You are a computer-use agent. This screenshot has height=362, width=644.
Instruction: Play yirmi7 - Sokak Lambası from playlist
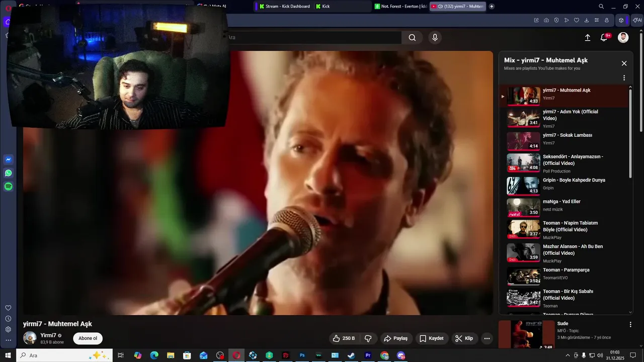coord(564,141)
